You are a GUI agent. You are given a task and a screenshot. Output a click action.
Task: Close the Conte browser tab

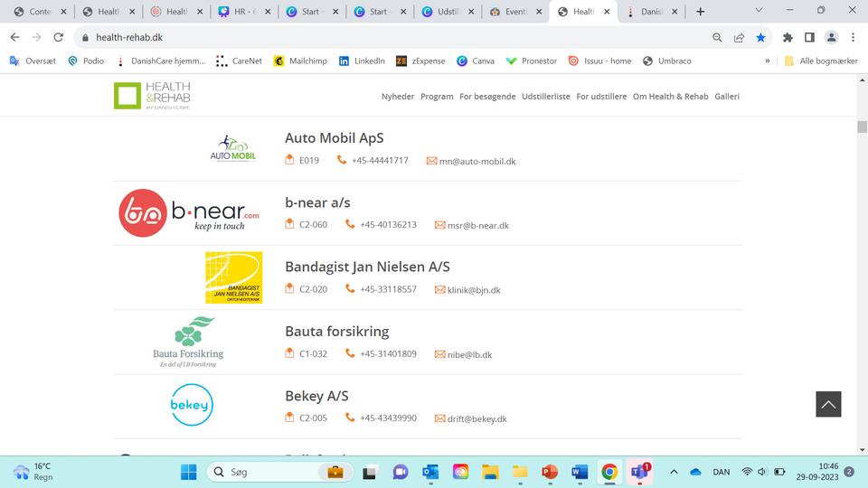pyautogui.click(x=63, y=12)
